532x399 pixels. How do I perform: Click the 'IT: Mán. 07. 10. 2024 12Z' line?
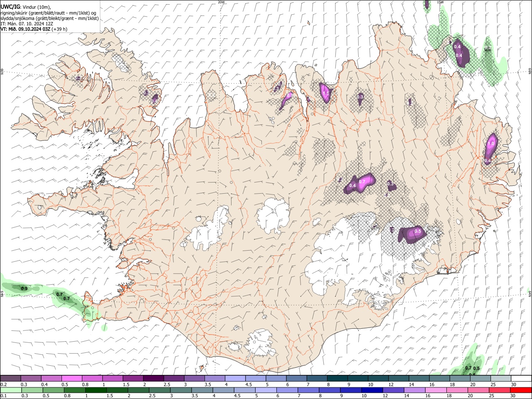[x=27, y=24]
